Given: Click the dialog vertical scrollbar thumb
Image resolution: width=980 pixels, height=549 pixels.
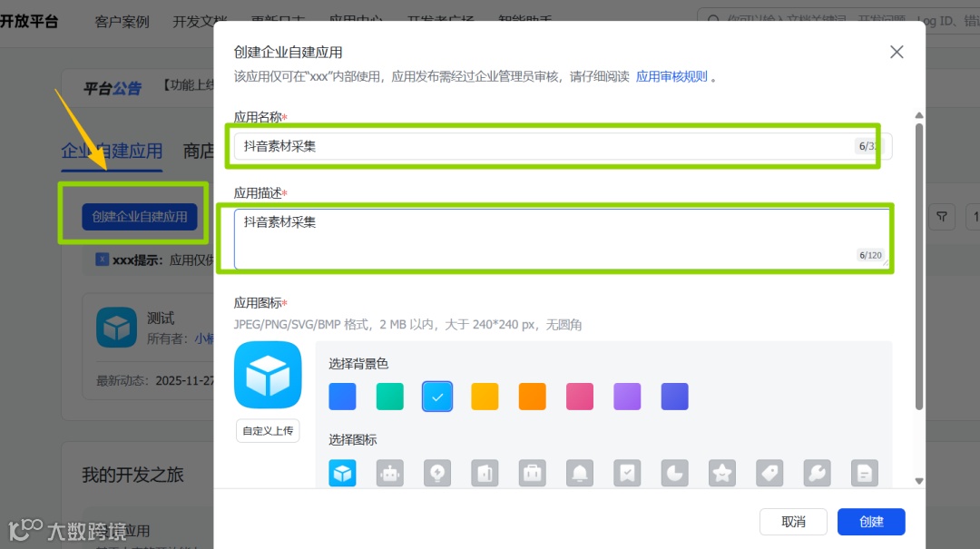Looking at the screenshot, I should (918, 267).
